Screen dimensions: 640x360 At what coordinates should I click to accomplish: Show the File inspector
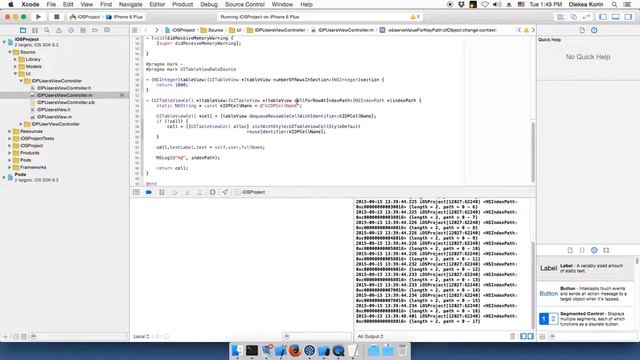(582, 30)
